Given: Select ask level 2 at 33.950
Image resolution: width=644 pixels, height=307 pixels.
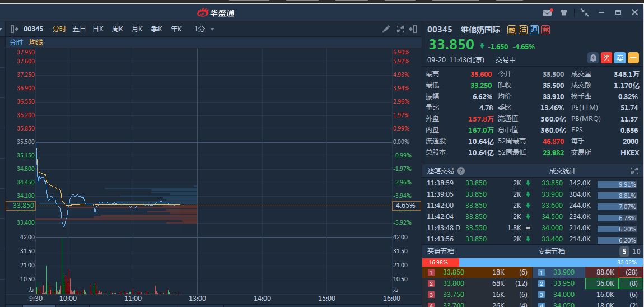Looking at the screenshot, I should tap(588, 283).
